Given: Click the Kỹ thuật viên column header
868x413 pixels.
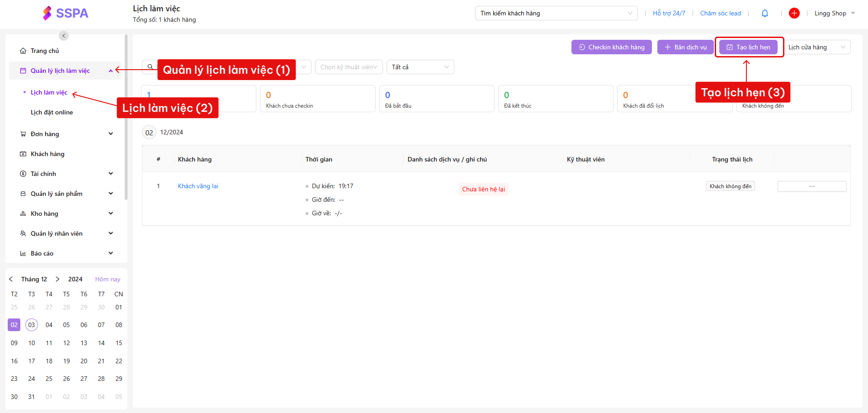Looking at the screenshot, I should pos(585,159).
